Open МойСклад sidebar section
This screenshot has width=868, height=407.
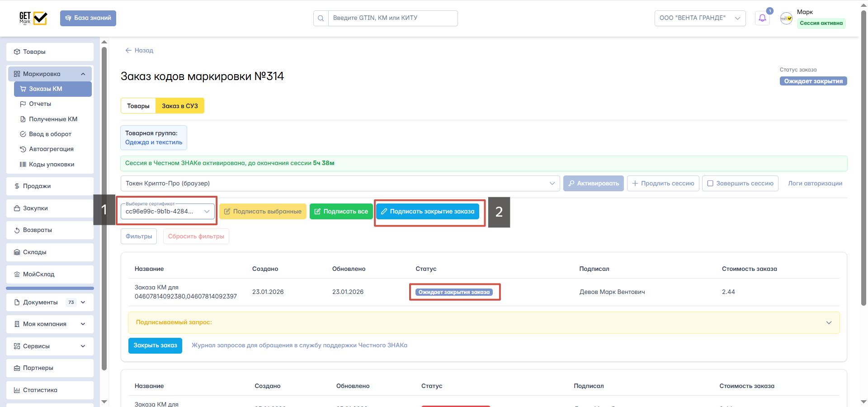point(50,274)
